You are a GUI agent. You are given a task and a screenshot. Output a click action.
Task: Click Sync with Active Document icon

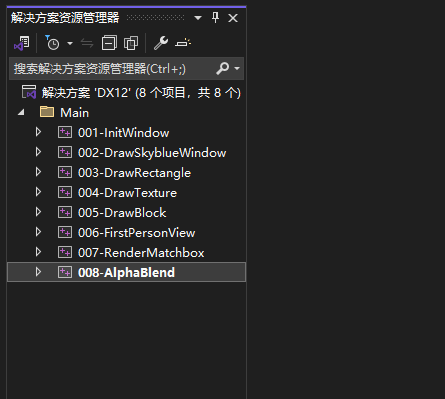[x=87, y=43]
